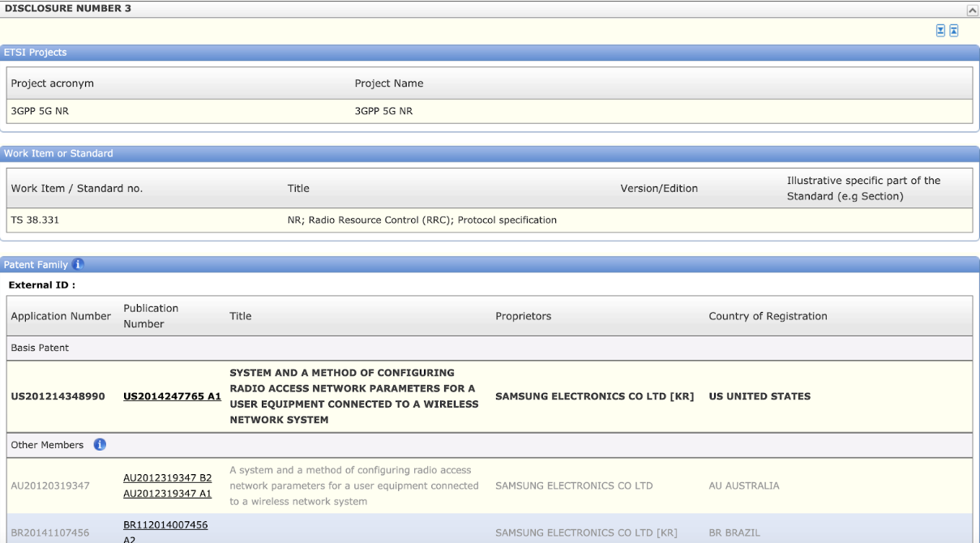Click the Work Item or Standard section header
980x543 pixels.
point(490,153)
